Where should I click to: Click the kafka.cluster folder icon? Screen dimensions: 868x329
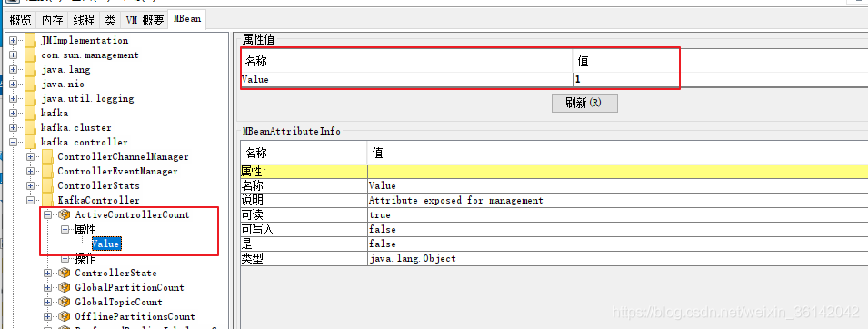(30, 127)
